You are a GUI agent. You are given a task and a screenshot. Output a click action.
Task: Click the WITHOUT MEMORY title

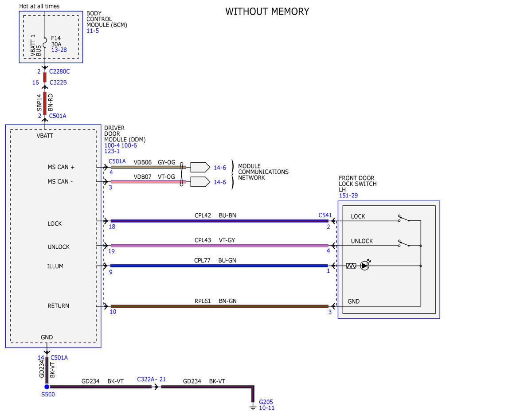(x=267, y=12)
